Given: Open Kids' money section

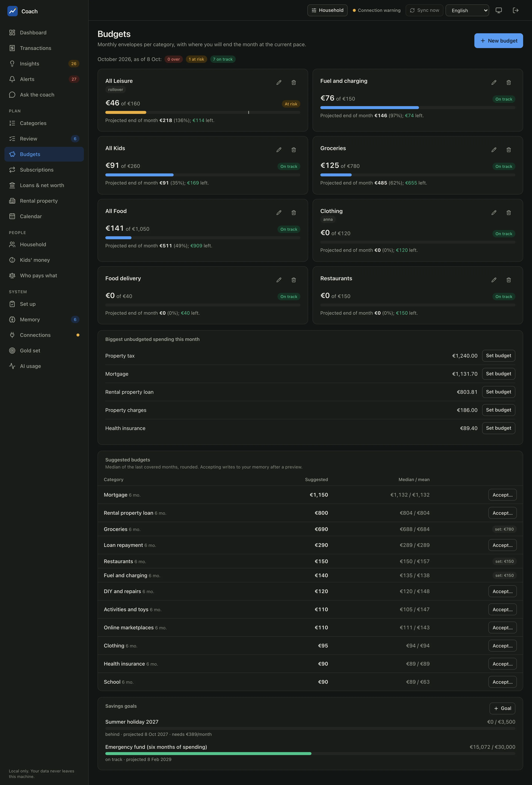Looking at the screenshot, I should [x=44, y=260].
